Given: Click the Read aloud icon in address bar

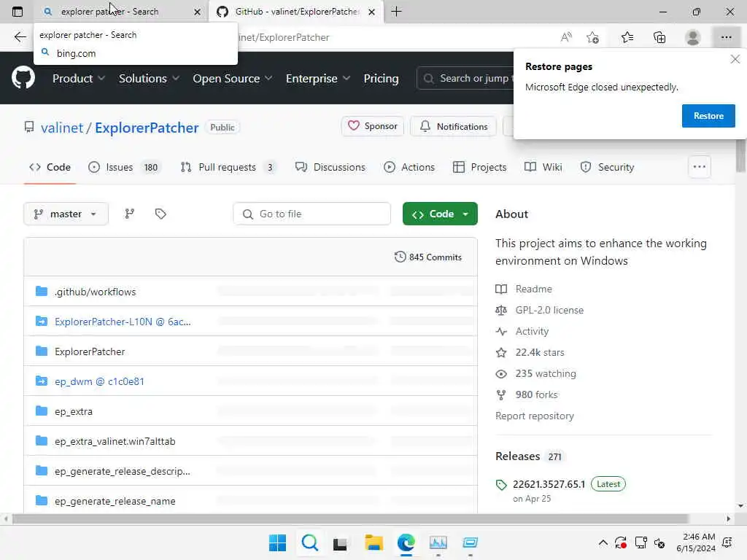Looking at the screenshot, I should (x=566, y=37).
